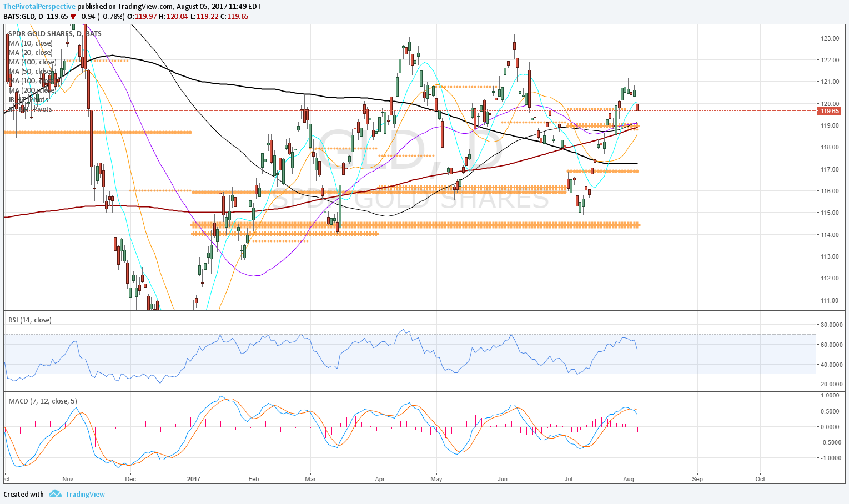Click the 115.00 price axis label
The height and width of the screenshot is (504, 849).
[x=830, y=213]
